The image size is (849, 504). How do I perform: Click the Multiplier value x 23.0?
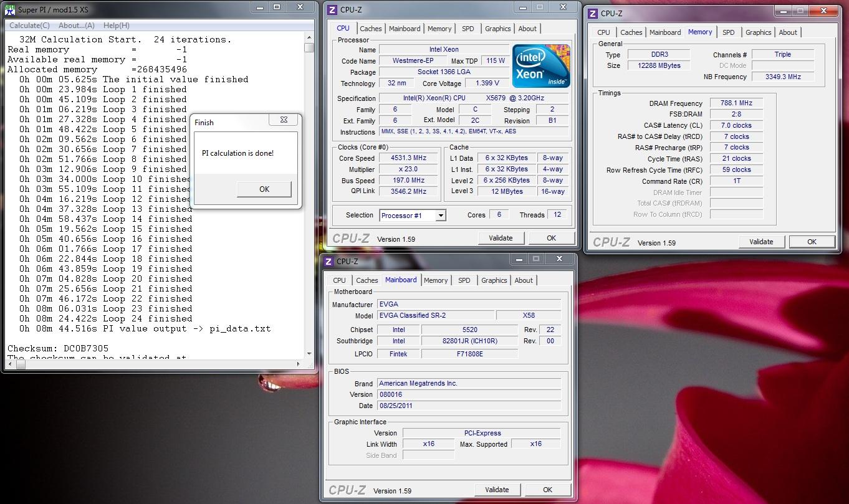click(408, 169)
